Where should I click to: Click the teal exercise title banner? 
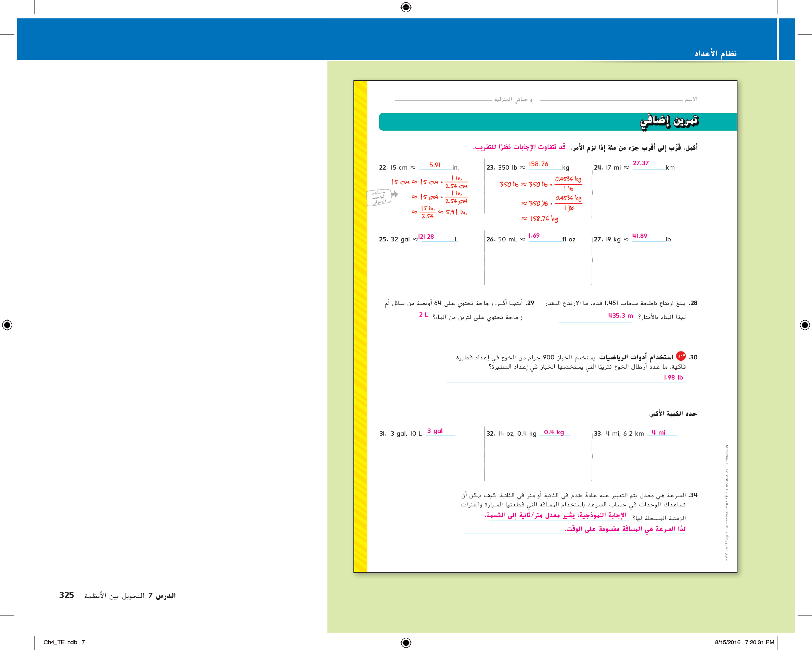pos(557,122)
